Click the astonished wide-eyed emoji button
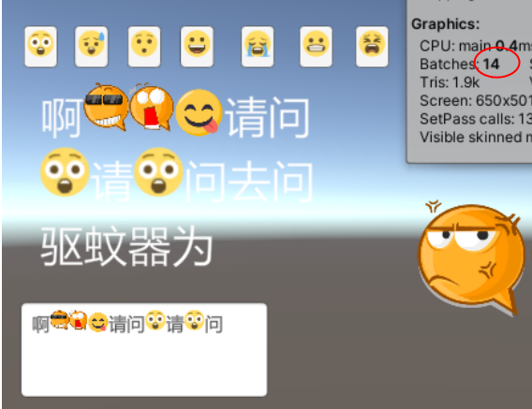Viewport: 532px width, 409px height. tap(40, 47)
